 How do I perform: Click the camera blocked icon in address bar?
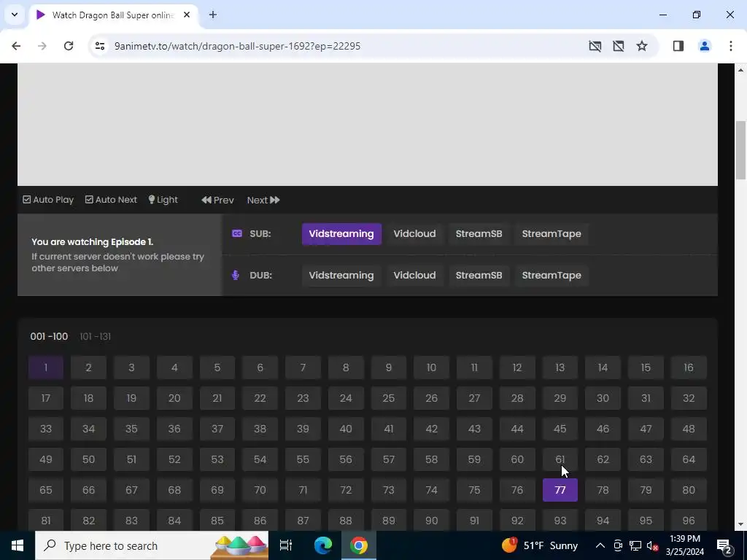[595, 46]
